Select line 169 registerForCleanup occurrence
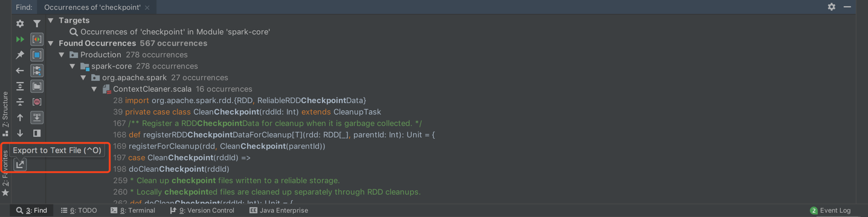The height and width of the screenshot is (217, 868). coord(219,146)
